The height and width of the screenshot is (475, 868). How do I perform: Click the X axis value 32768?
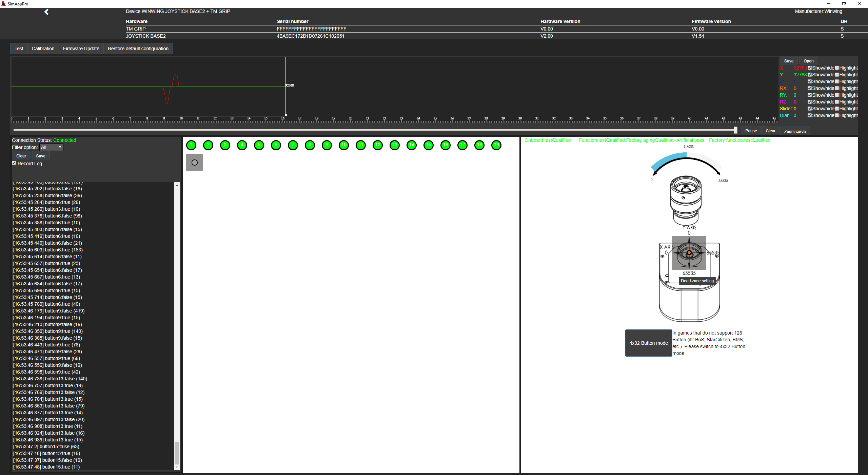(x=800, y=68)
